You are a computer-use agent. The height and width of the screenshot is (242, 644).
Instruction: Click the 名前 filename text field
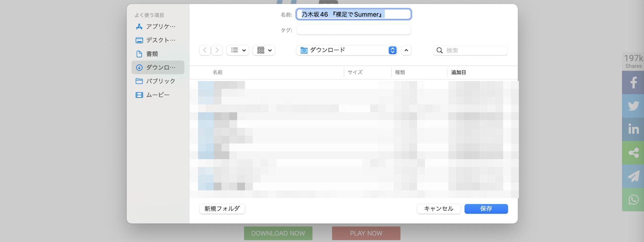[x=354, y=14]
